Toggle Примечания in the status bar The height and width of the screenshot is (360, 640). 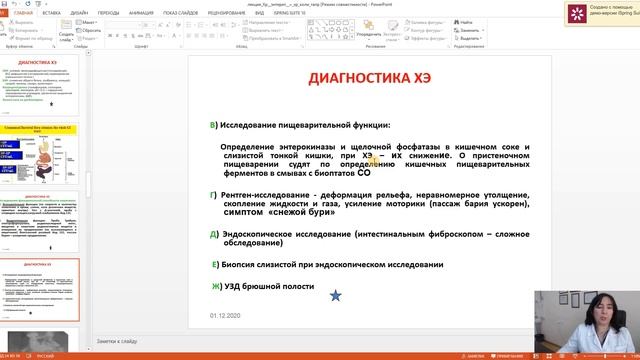point(507,356)
